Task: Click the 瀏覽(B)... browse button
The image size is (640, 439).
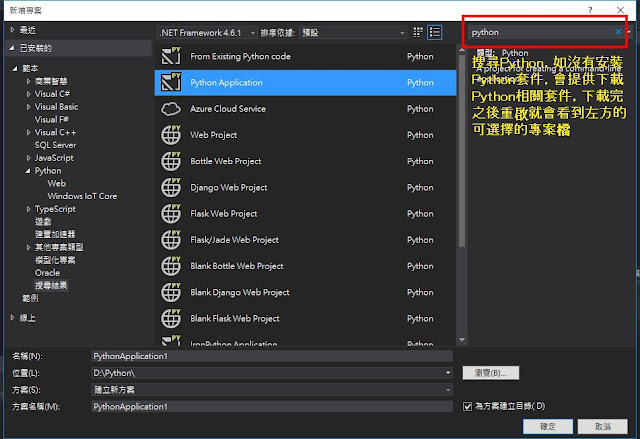Action: tap(491, 372)
